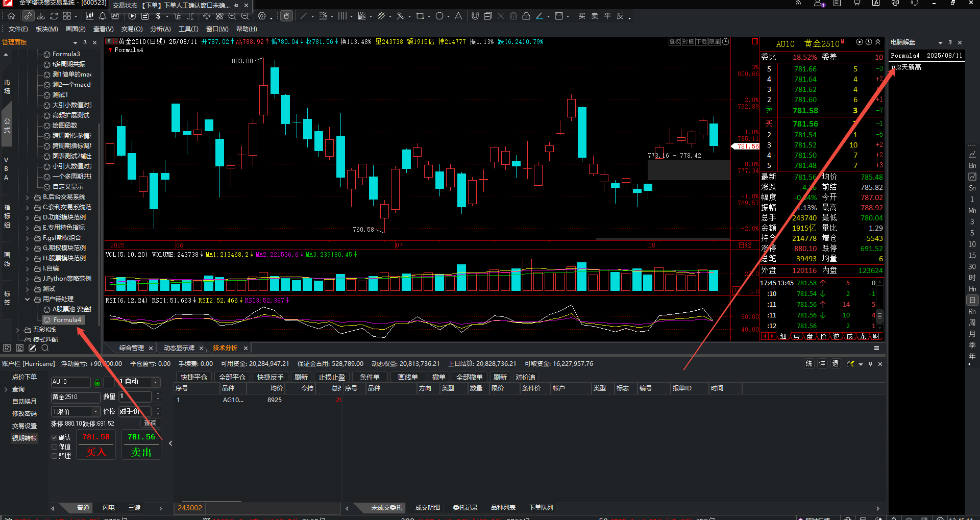Open the 分析(A) menu
This screenshot has width=980, height=520.
click(161, 29)
